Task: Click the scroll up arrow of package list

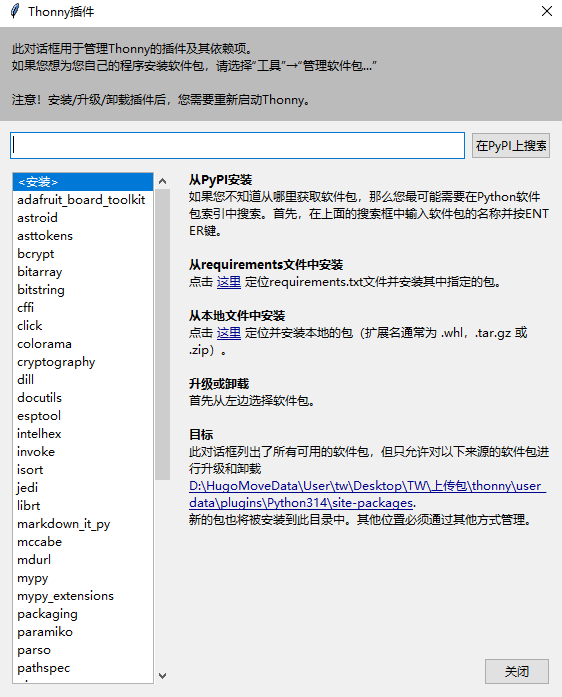Action: [162, 181]
